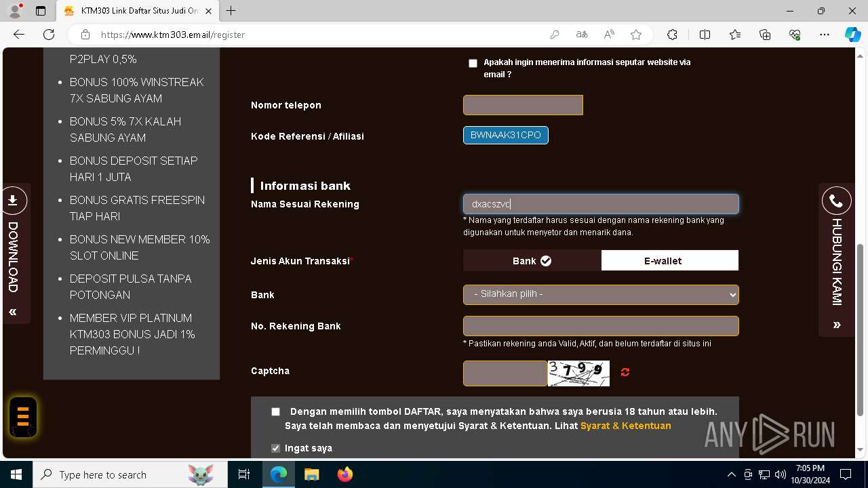
Task: Open the Bank 'Silahkan pilih' dropdown
Action: pos(601,294)
